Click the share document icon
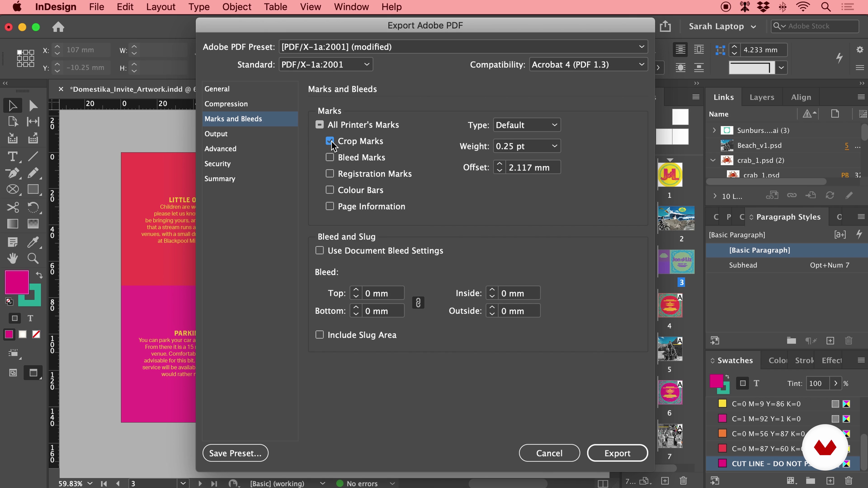 [665, 26]
